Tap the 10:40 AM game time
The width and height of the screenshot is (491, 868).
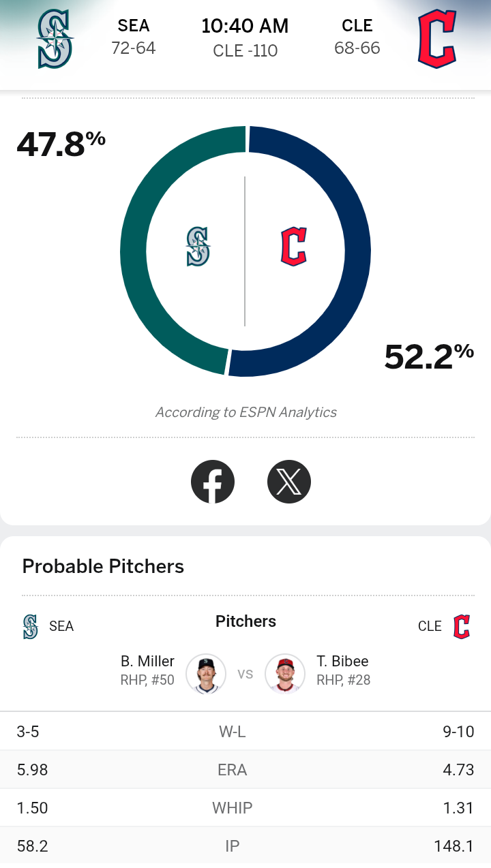pos(245,27)
